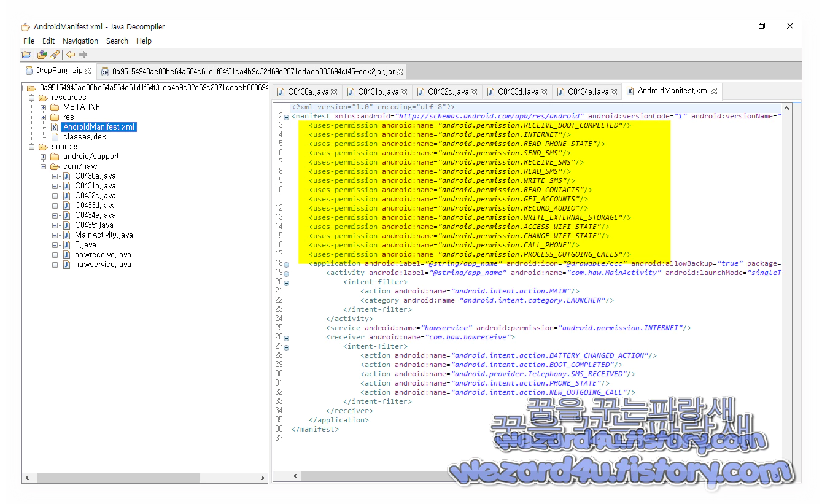Fold the application element at line 18
This screenshot has width=822, height=504.
pos(287,264)
